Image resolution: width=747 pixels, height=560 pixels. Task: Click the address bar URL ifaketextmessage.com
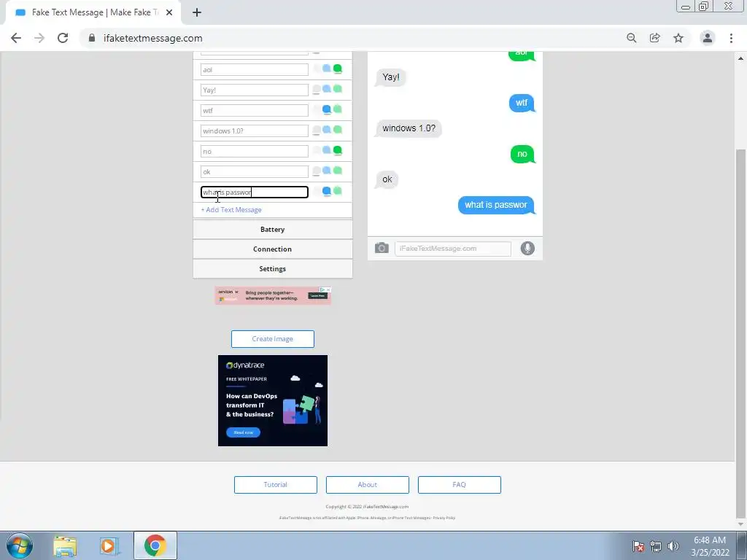click(x=153, y=38)
